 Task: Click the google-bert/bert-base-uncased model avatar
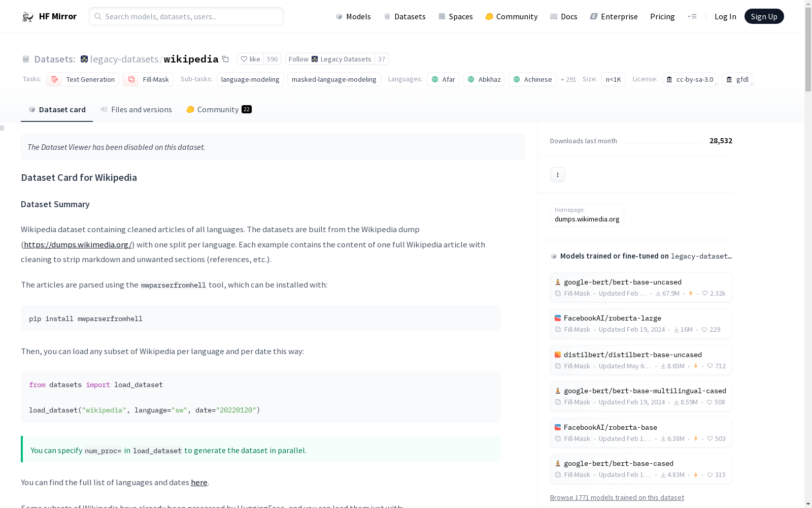coord(558,282)
